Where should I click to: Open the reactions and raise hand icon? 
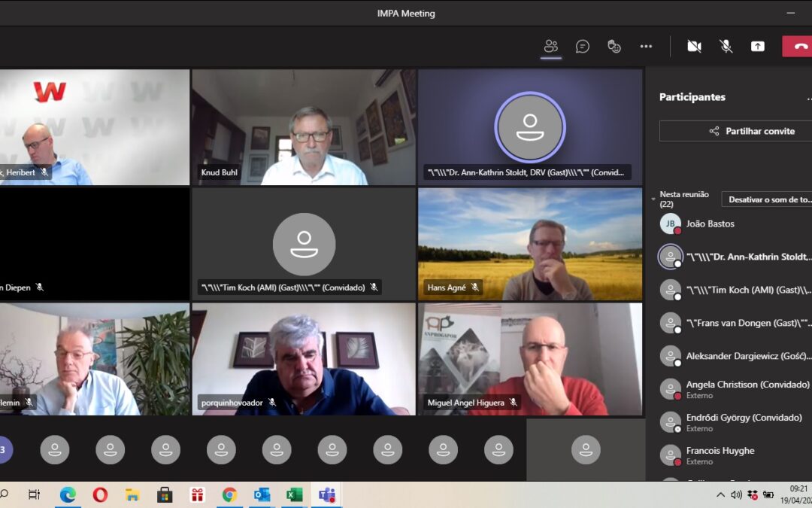(614, 46)
